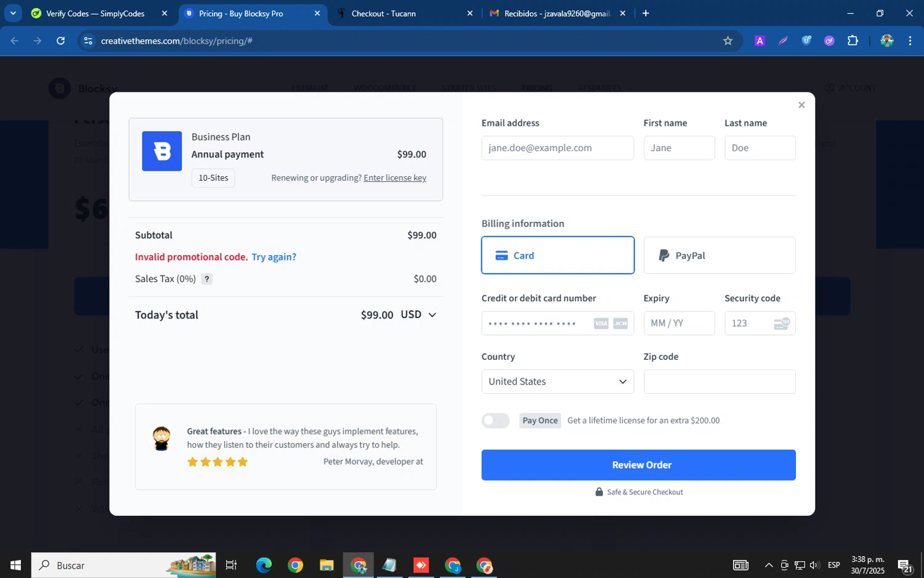Click the ESP keyboard language indicator

coord(834,565)
